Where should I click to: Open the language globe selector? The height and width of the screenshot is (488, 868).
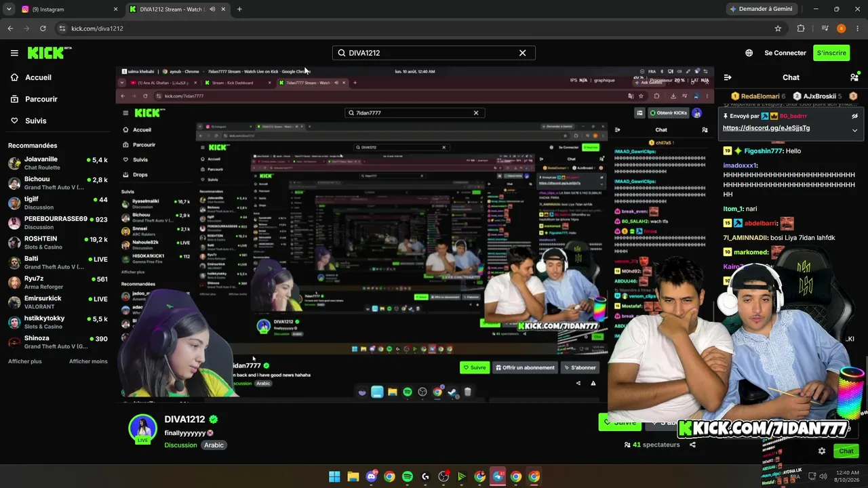[x=749, y=53]
